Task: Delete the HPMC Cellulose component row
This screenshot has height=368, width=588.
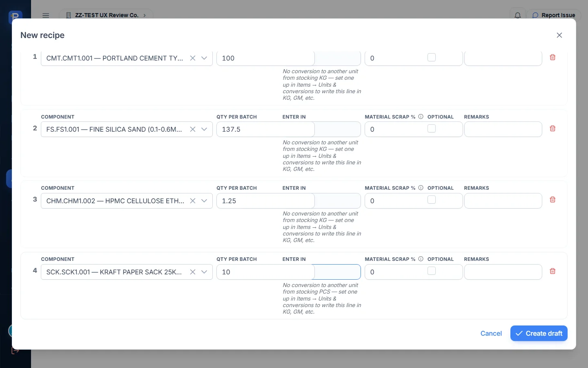Action: point(552,200)
